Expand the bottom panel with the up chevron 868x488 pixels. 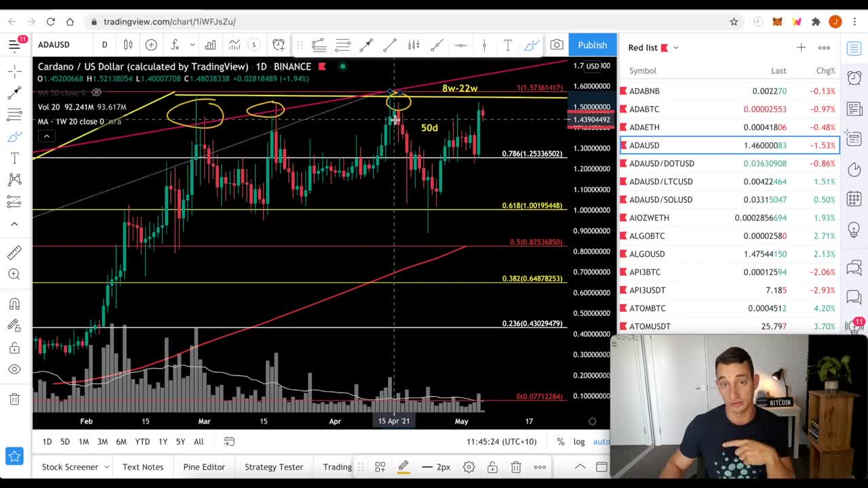(x=580, y=467)
